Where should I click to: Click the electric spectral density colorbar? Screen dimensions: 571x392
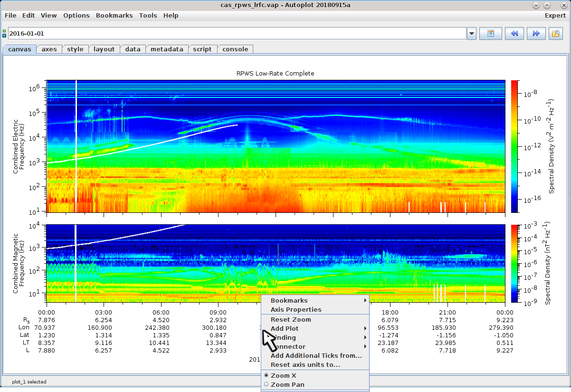[514, 146]
